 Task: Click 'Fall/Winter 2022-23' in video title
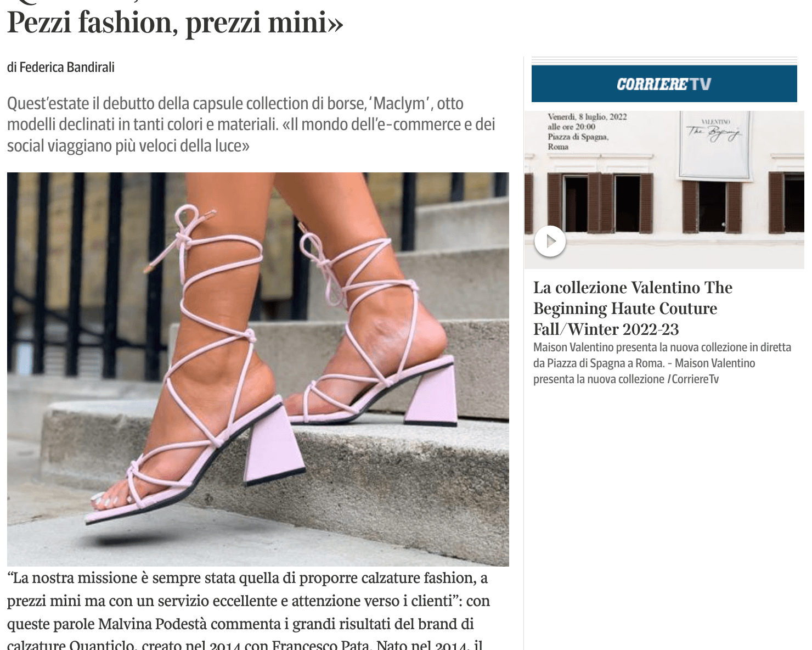[606, 329]
